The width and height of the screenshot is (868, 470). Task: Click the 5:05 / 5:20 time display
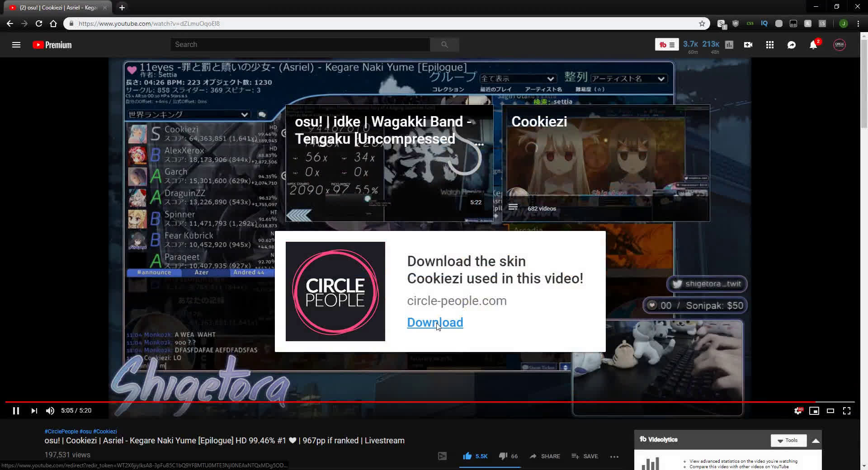76,411
